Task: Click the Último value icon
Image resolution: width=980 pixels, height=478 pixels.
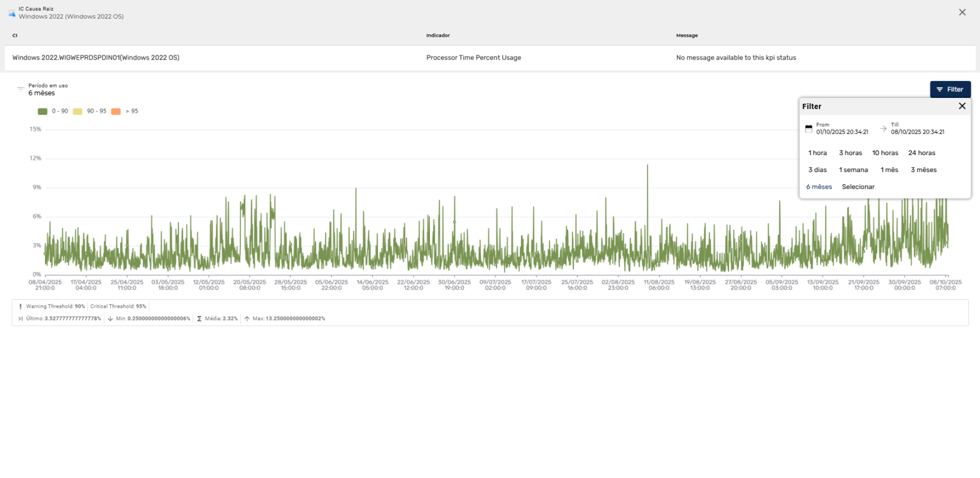Action: pos(20,319)
